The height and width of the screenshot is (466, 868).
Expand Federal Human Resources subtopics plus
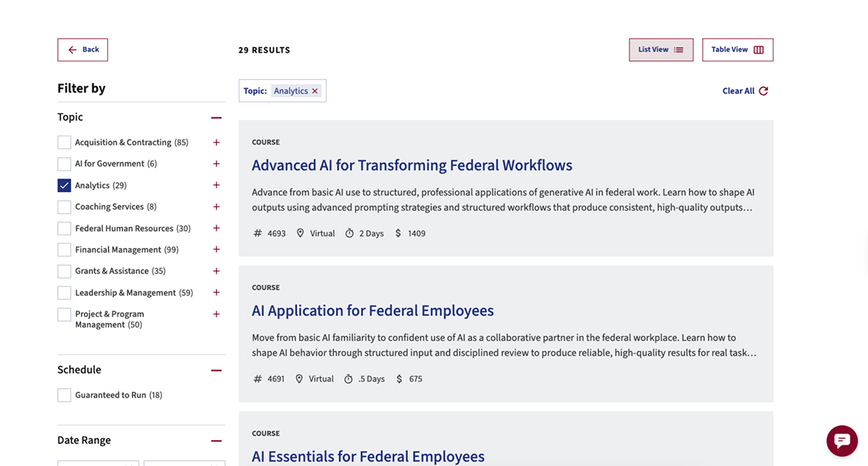(x=217, y=228)
